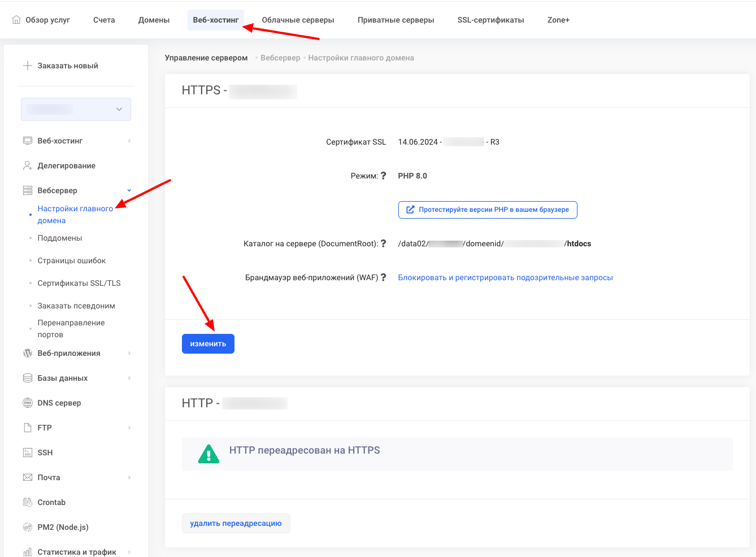Open the account selector dropdown in sidebar

coord(76,109)
